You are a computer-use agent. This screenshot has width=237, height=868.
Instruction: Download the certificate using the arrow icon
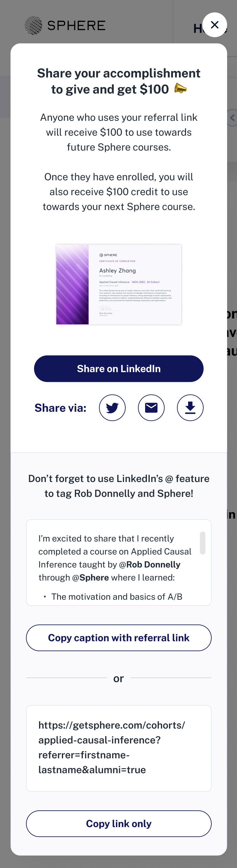coord(190,408)
